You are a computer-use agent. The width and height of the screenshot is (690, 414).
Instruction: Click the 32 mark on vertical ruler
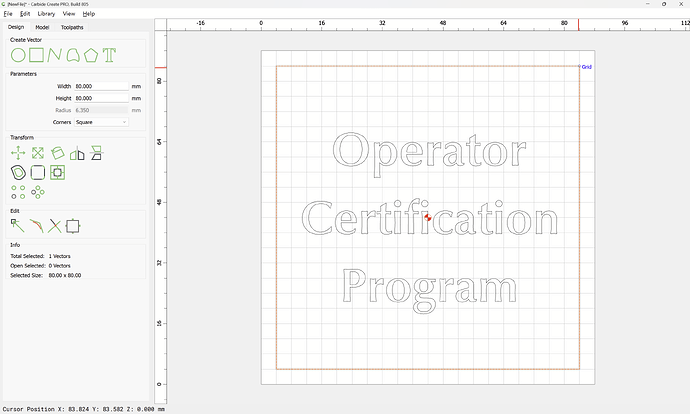(x=159, y=263)
